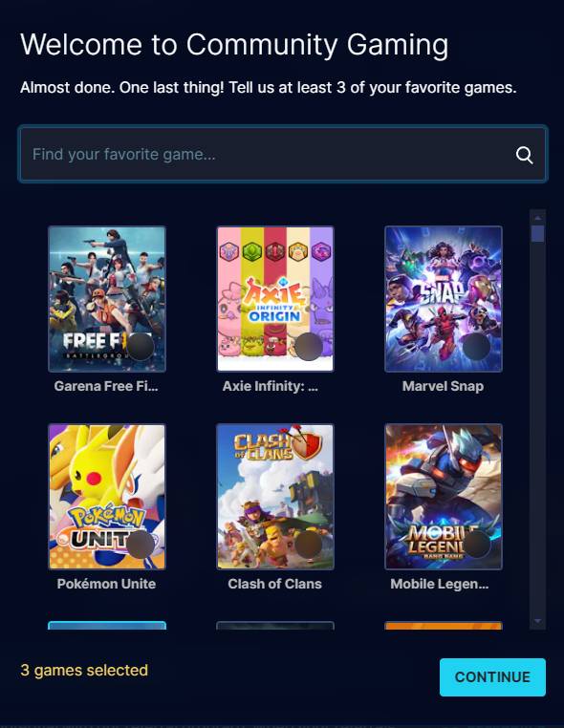Screen dimensions: 564x728
Task: Toggle selection circle on Marvel Snap
Action: tap(477, 347)
